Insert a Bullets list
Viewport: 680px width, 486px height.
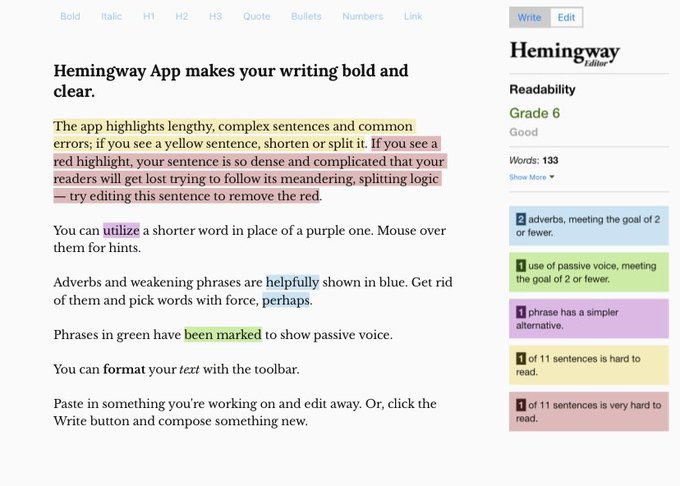(x=306, y=16)
